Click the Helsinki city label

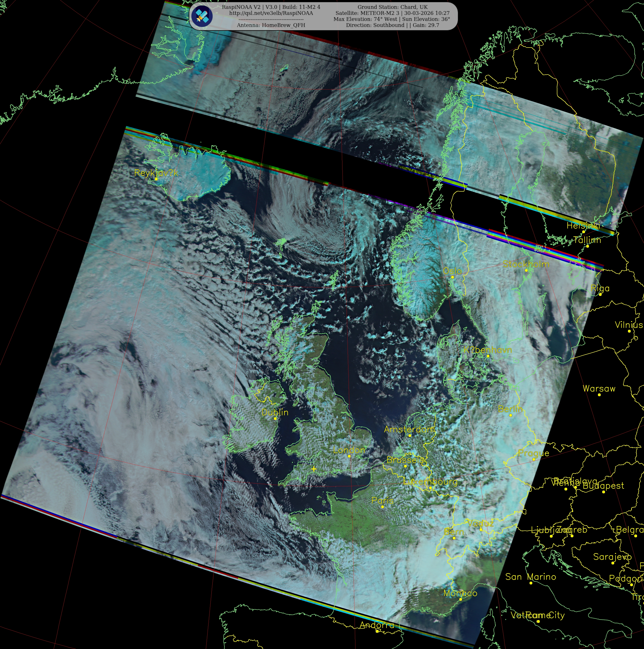[x=583, y=226]
